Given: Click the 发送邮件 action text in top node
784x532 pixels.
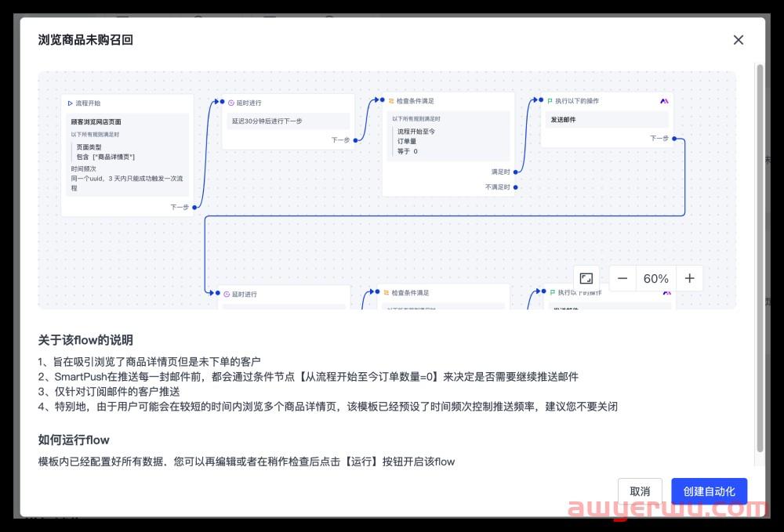Looking at the screenshot, I should coord(563,119).
